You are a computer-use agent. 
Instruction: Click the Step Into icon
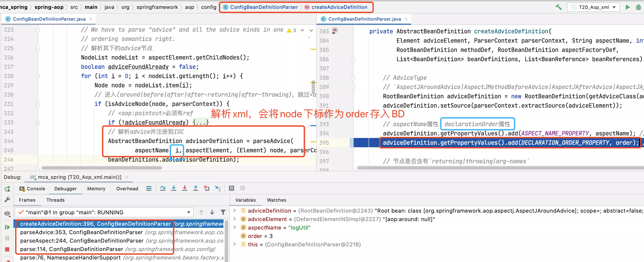(x=174, y=188)
